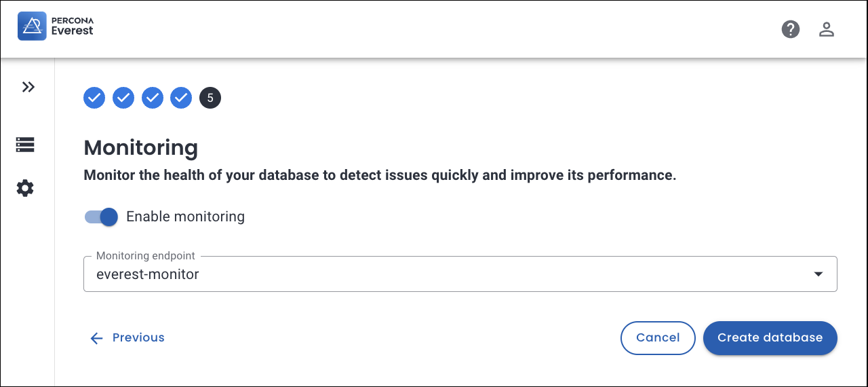This screenshot has height=387, width=868.
Task: Open the help question mark icon
Action: click(791, 29)
